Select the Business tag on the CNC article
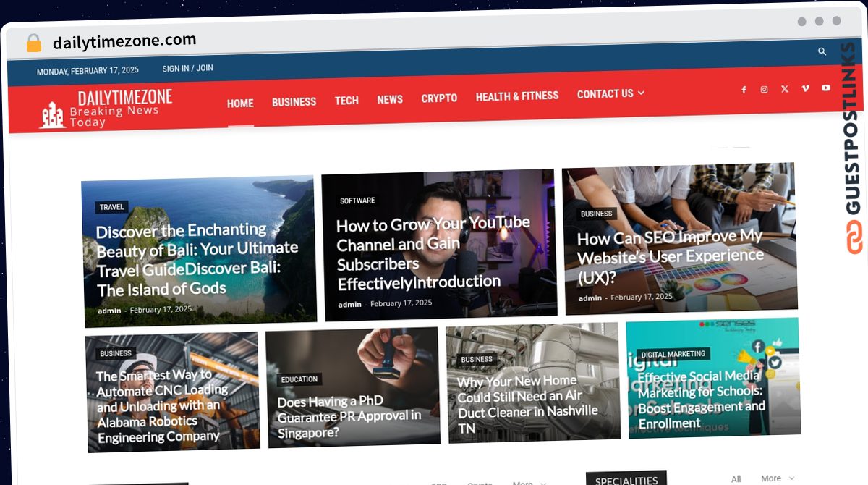868x485 pixels. pos(116,353)
